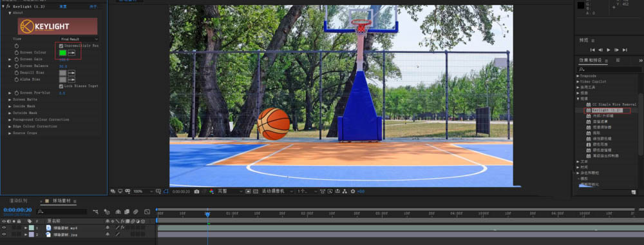The width and height of the screenshot is (644, 245).
Task: Click the Reset link for Keylight
Action: point(63,6)
